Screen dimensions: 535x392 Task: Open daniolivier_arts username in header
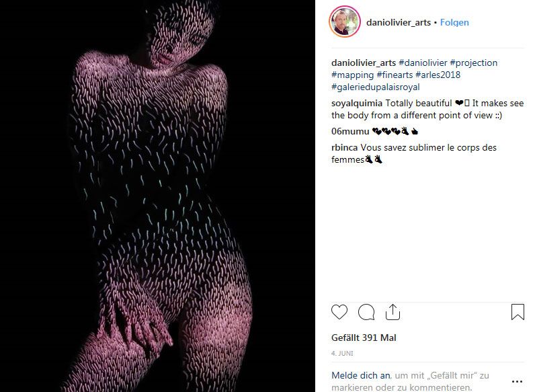click(x=398, y=23)
